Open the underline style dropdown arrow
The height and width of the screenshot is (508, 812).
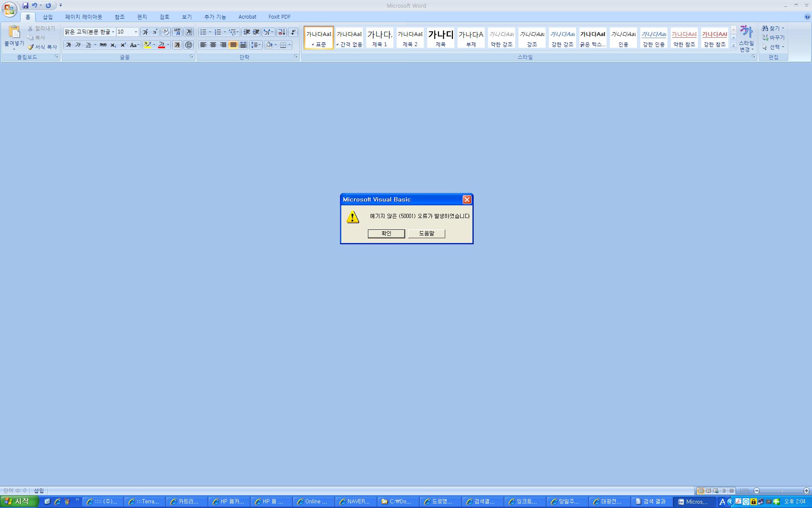tap(95, 45)
